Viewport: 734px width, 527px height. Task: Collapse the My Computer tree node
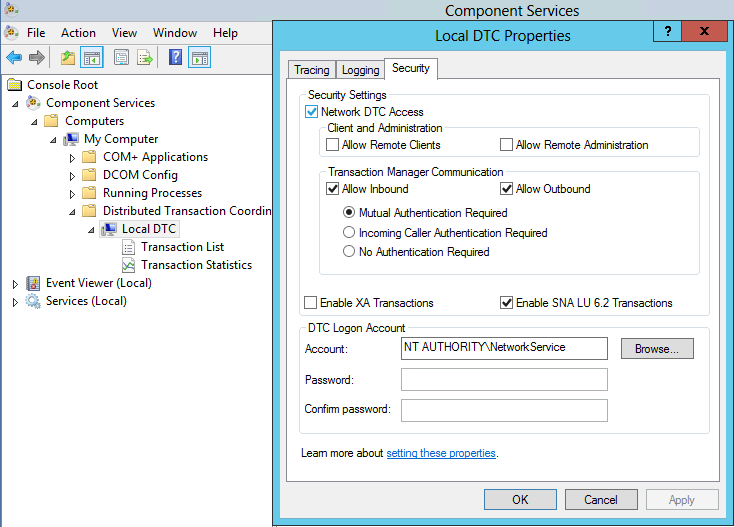53,139
